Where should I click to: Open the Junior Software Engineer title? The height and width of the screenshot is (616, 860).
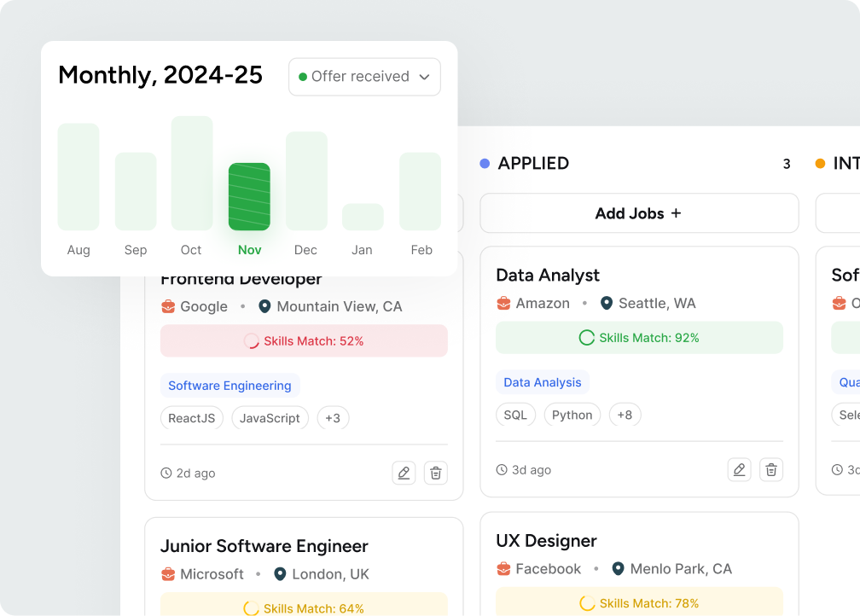pos(264,546)
